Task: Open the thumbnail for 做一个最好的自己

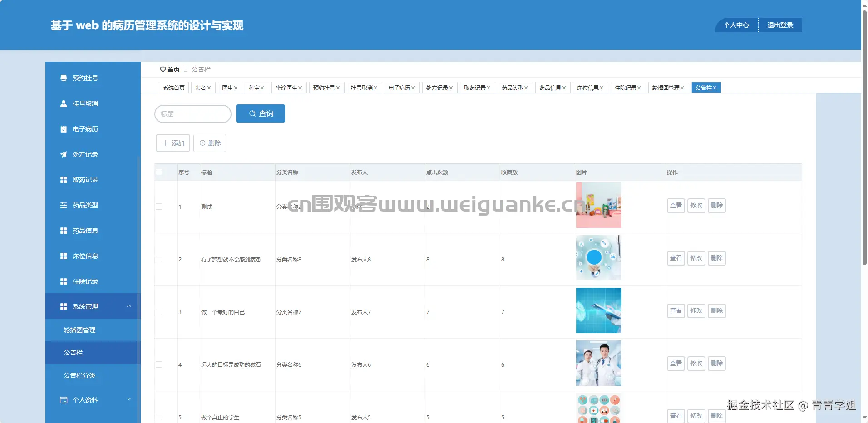Action: [599, 310]
